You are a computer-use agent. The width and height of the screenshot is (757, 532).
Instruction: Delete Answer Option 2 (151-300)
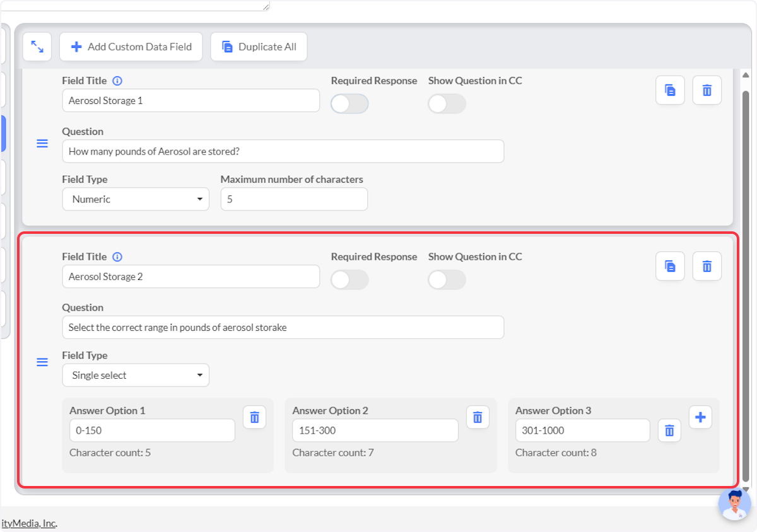478,417
